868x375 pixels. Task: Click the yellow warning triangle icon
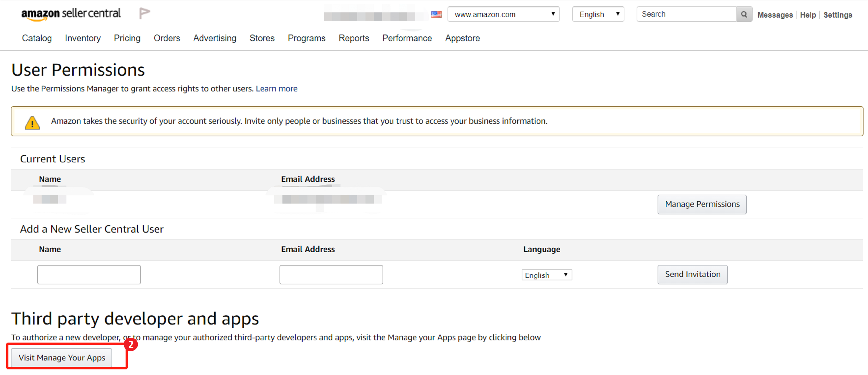coord(32,122)
